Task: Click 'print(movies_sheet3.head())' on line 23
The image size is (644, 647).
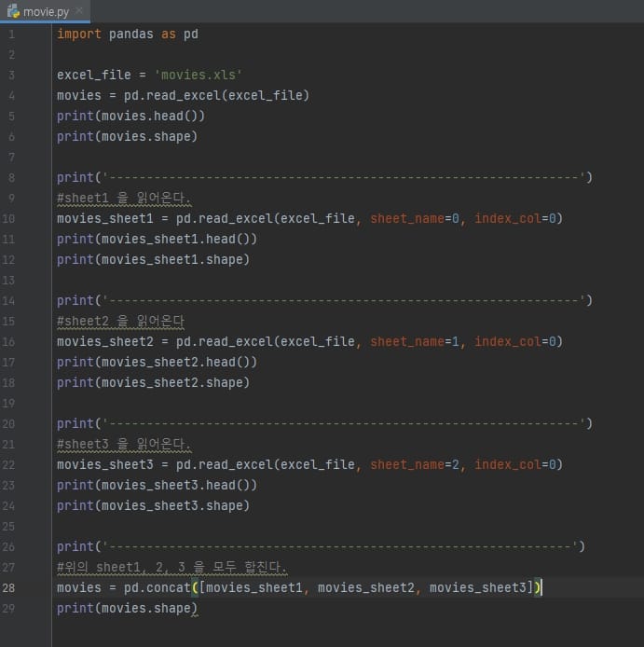Action: click(157, 485)
